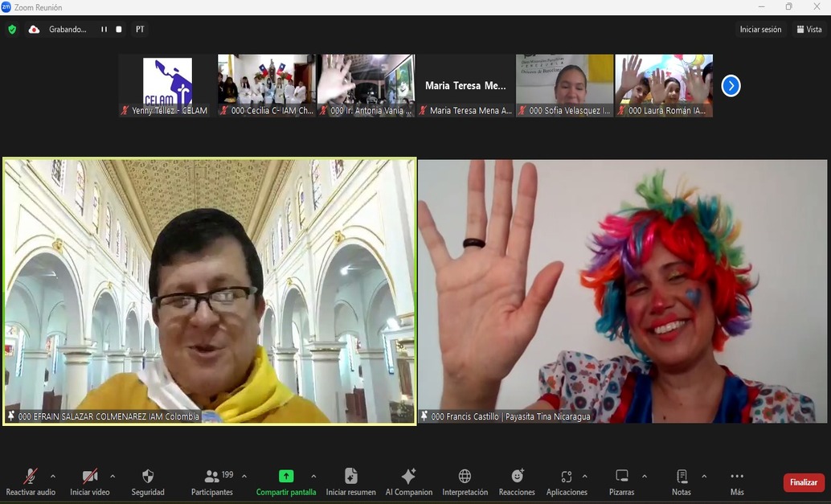
Task: Open the Vista layout menu
Action: pos(808,30)
